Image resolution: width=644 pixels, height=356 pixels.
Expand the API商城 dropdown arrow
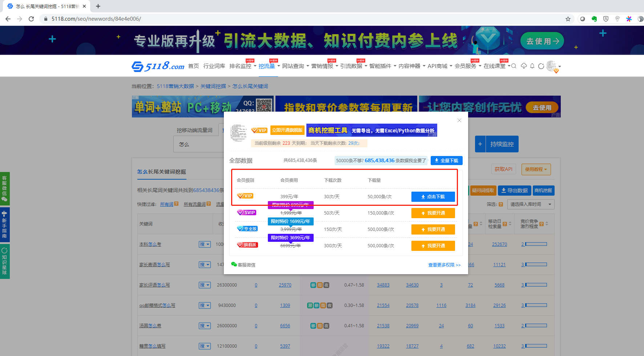(x=451, y=66)
